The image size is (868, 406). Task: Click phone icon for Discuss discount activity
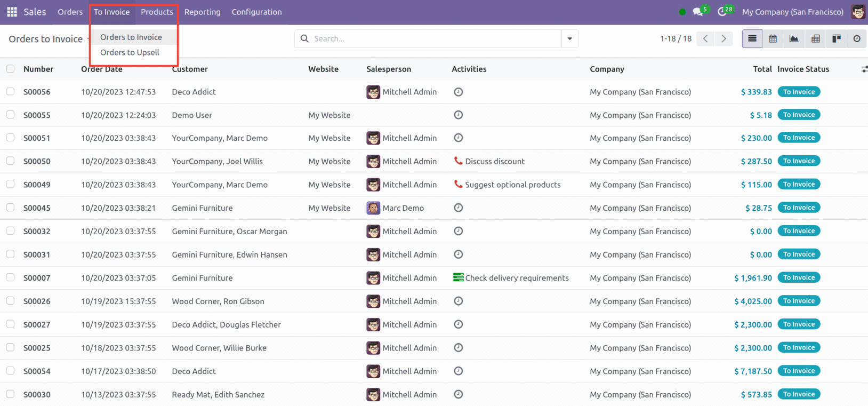[x=458, y=161]
